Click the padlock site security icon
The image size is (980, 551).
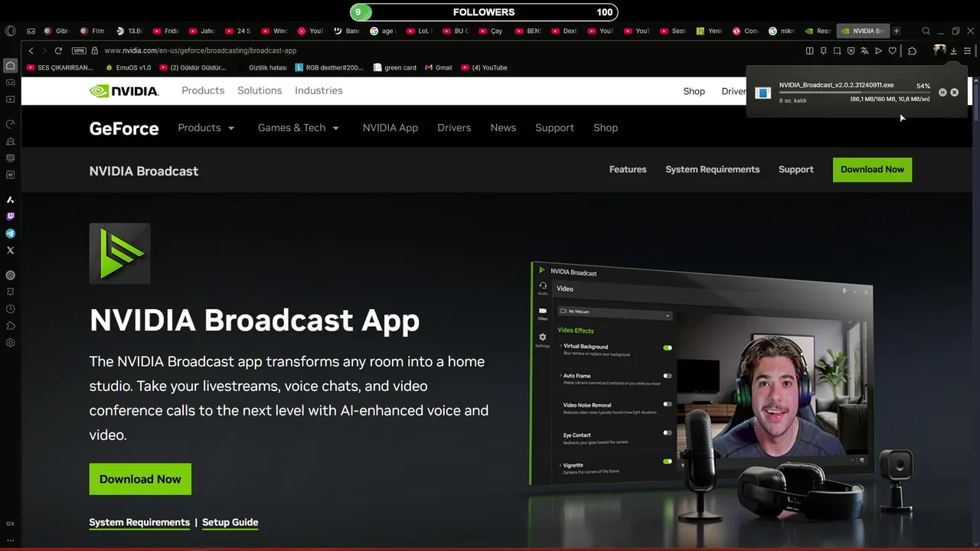click(95, 51)
